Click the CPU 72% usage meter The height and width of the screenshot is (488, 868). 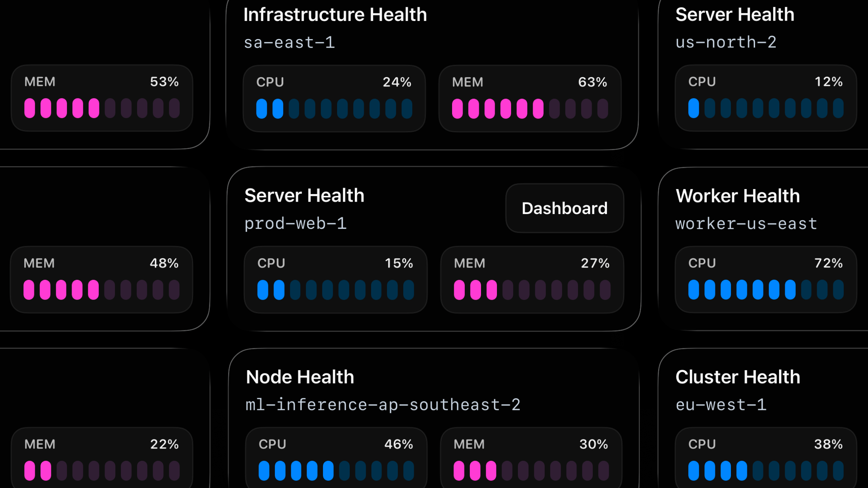coord(766,279)
